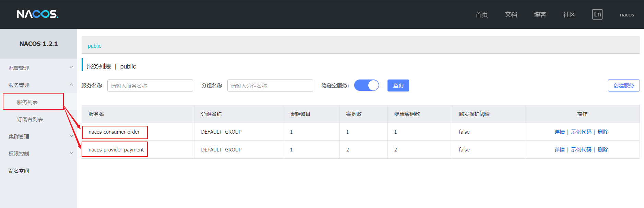Select the public namespace tab

(x=95, y=46)
